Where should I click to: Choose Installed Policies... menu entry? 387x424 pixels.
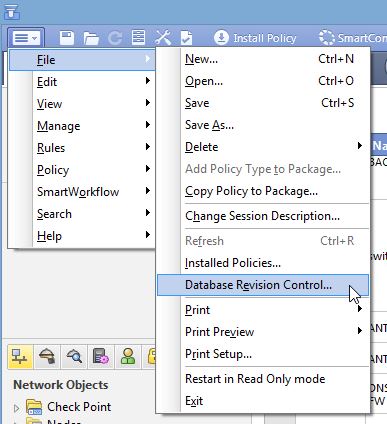click(263, 263)
